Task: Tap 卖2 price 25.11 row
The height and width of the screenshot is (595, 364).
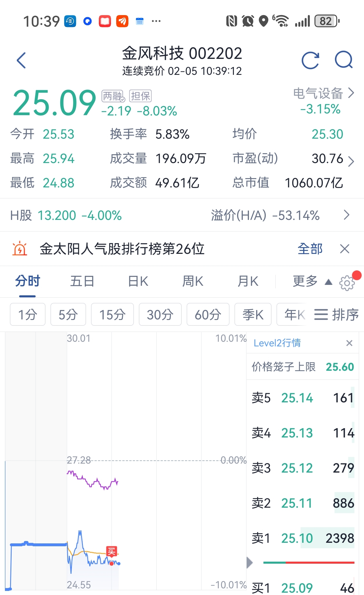Action: [303, 503]
